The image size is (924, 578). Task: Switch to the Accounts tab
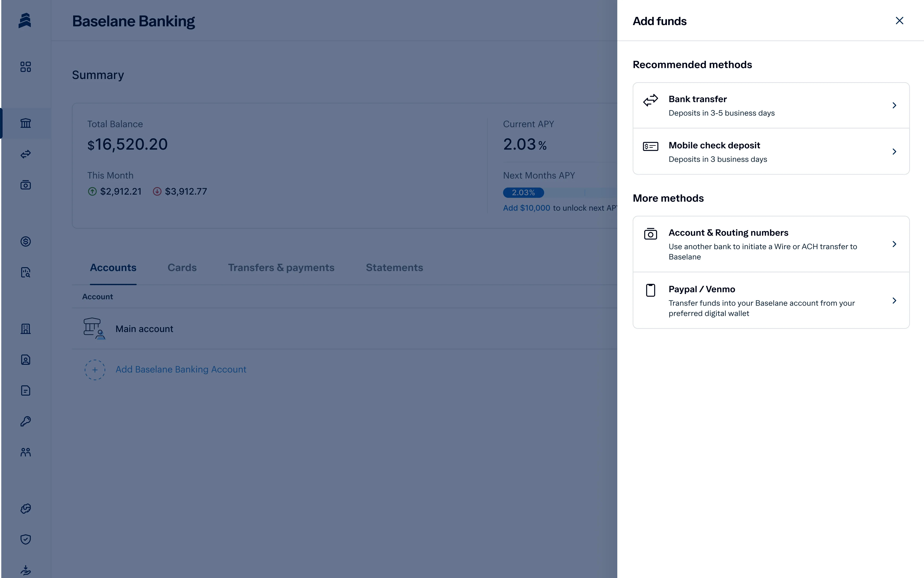click(113, 268)
